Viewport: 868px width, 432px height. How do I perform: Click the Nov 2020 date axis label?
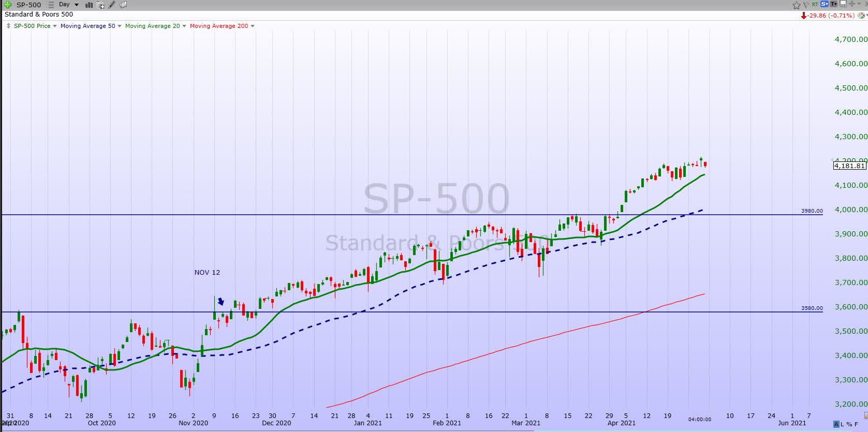click(x=193, y=423)
